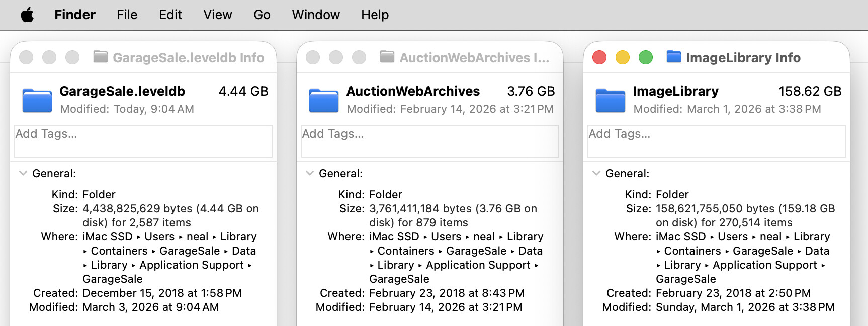Collapse General section in AuctionWebArchives Info
The height and width of the screenshot is (326, 868).
tap(309, 173)
